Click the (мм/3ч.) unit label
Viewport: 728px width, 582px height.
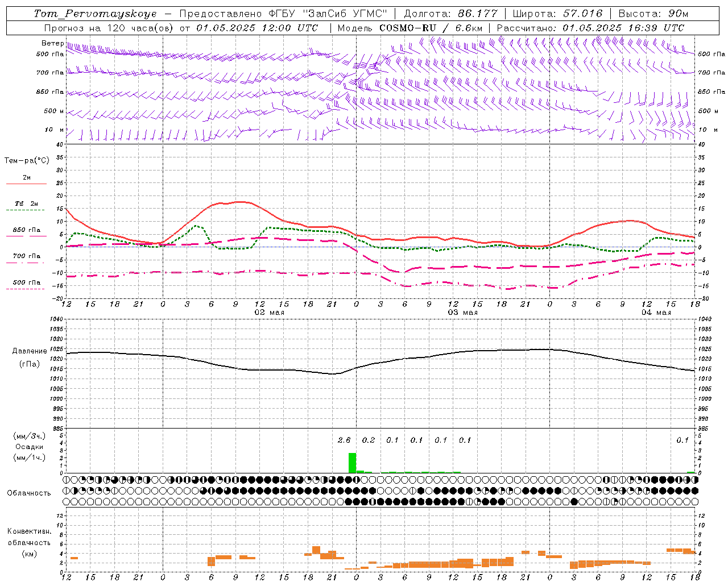point(30,436)
